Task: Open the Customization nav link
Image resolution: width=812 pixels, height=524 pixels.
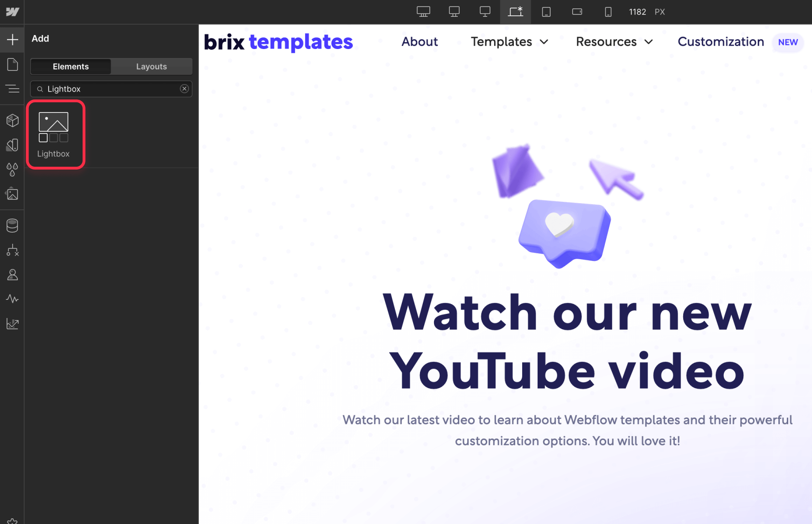Action: (x=721, y=42)
